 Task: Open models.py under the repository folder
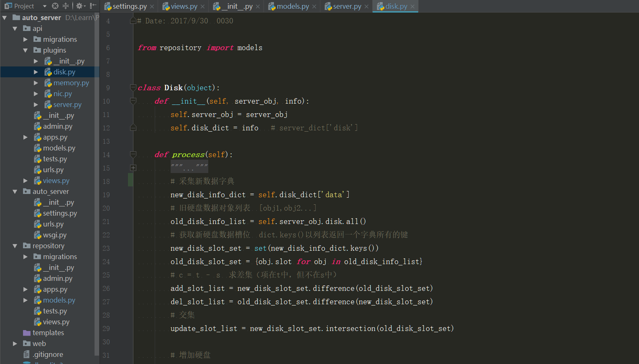pos(59,300)
